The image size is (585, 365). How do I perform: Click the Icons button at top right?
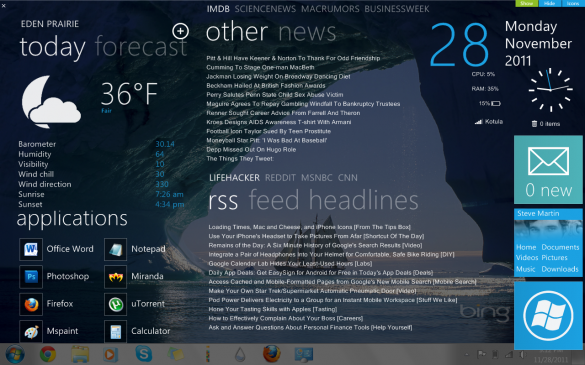pyautogui.click(x=572, y=3)
